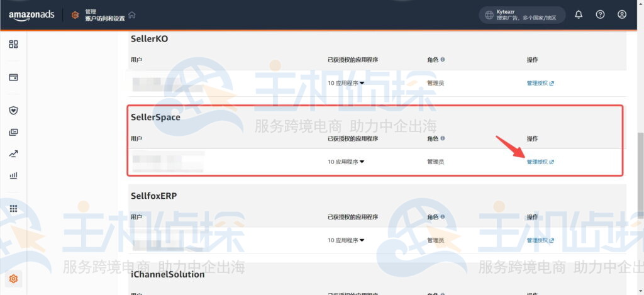
Task: Click the home icon beside 账户访问和设置
Action: click(132, 15)
